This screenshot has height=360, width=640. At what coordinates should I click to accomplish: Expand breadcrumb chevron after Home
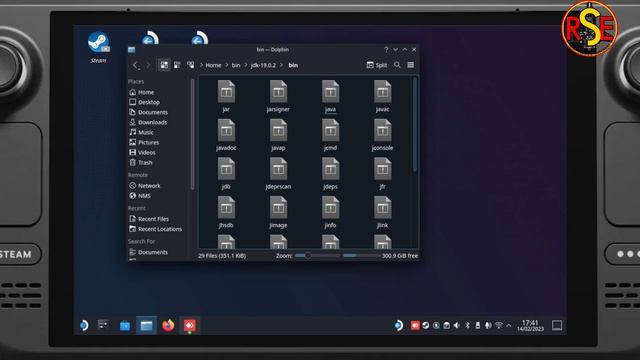click(x=227, y=65)
